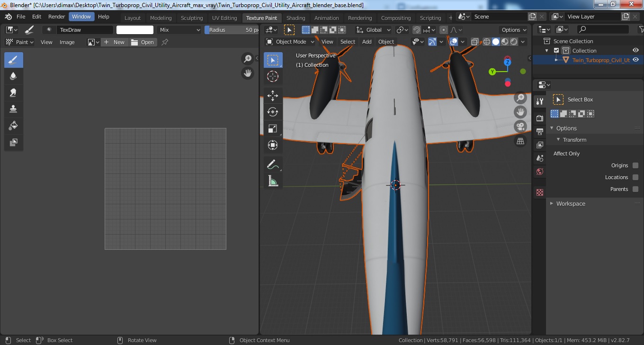Switch to the Shading workspace tab
The image size is (644, 345).
(x=296, y=18)
